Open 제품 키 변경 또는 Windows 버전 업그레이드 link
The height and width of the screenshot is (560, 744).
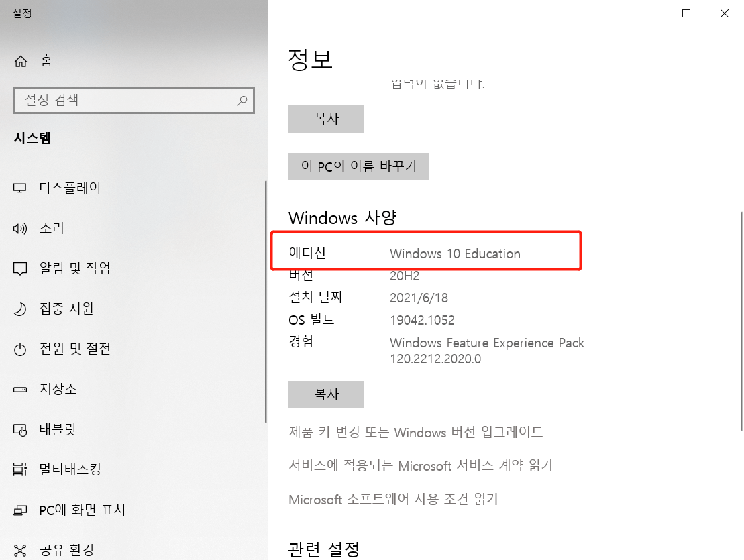(x=416, y=433)
